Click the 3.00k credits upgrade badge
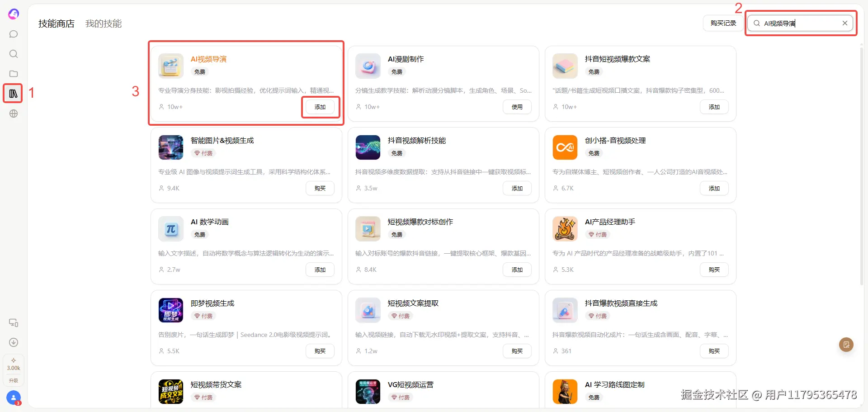Viewport: 868px width, 412px height. coord(14,370)
